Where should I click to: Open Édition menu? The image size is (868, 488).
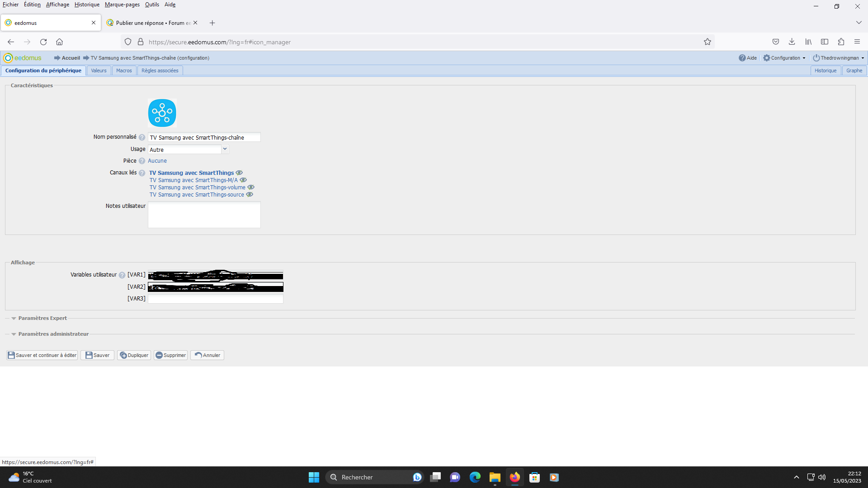point(32,5)
